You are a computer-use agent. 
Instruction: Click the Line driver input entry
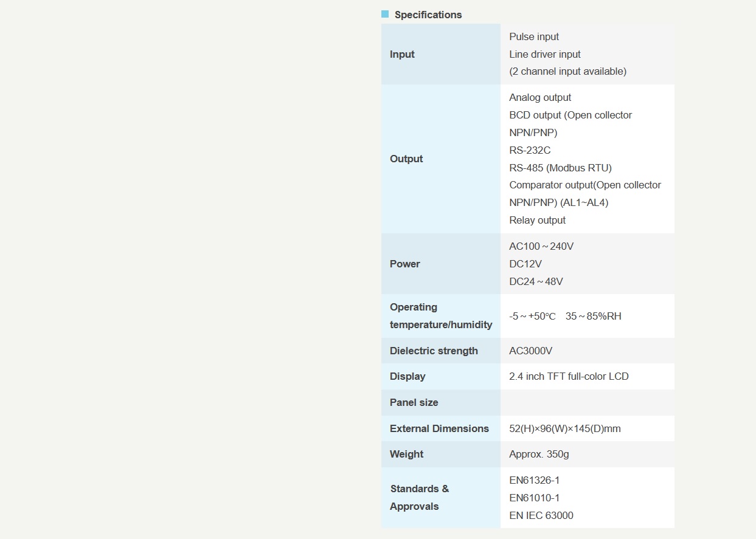(545, 54)
